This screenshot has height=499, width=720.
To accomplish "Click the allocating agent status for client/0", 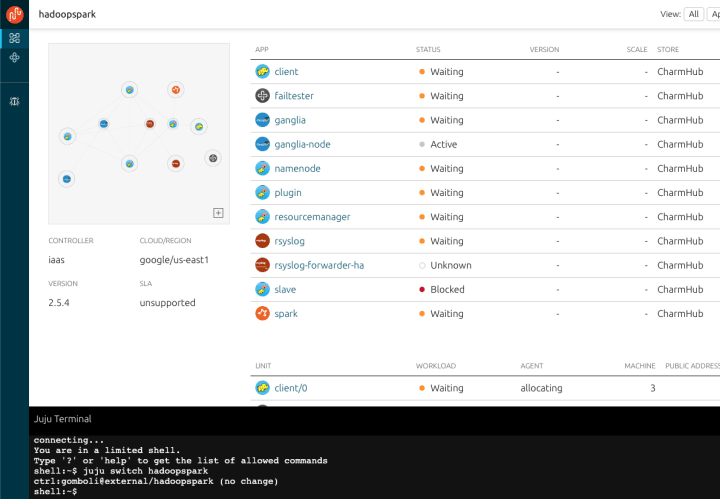I will [x=541, y=388].
